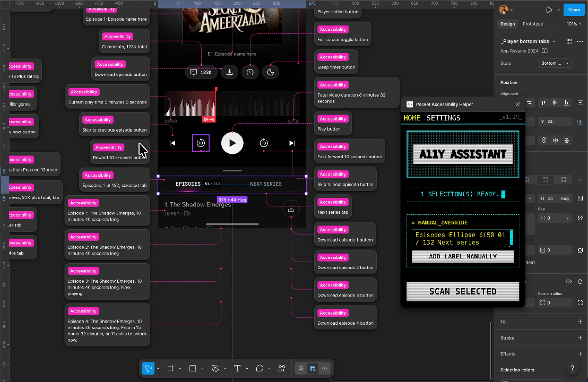Switch to Dev Mode code icon

click(324, 369)
